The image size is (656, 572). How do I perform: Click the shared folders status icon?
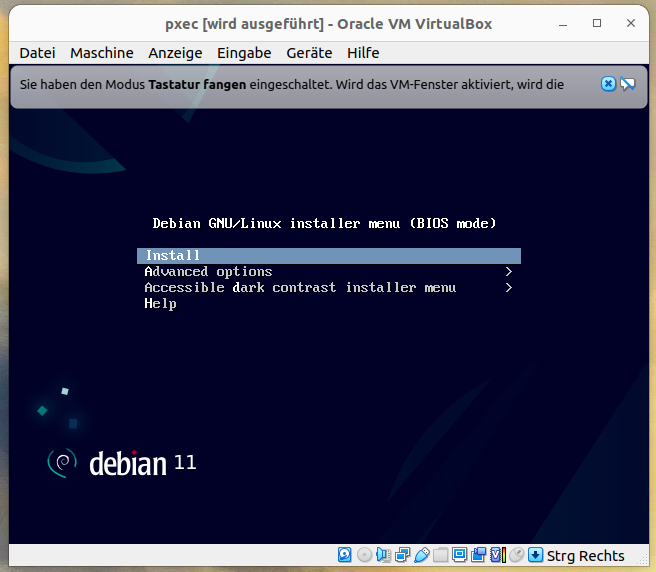(x=441, y=555)
